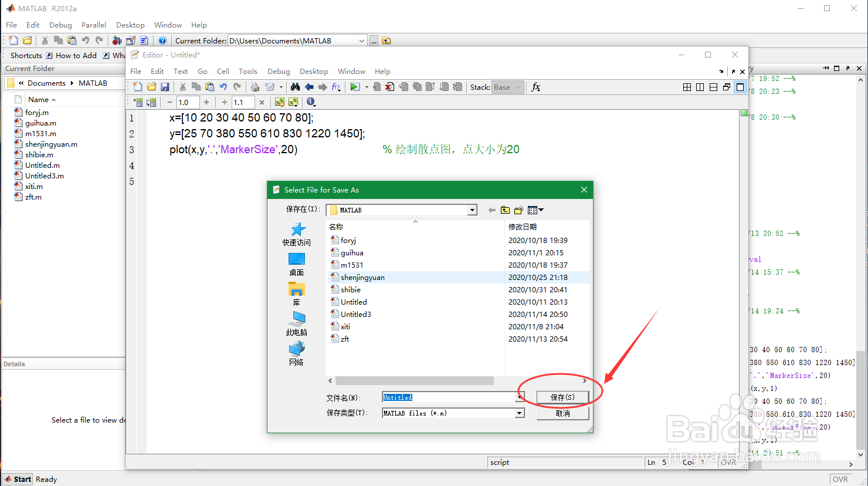Open the Parallel menu in MATLAB window
868x486 pixels.
(x=94, y=25)
